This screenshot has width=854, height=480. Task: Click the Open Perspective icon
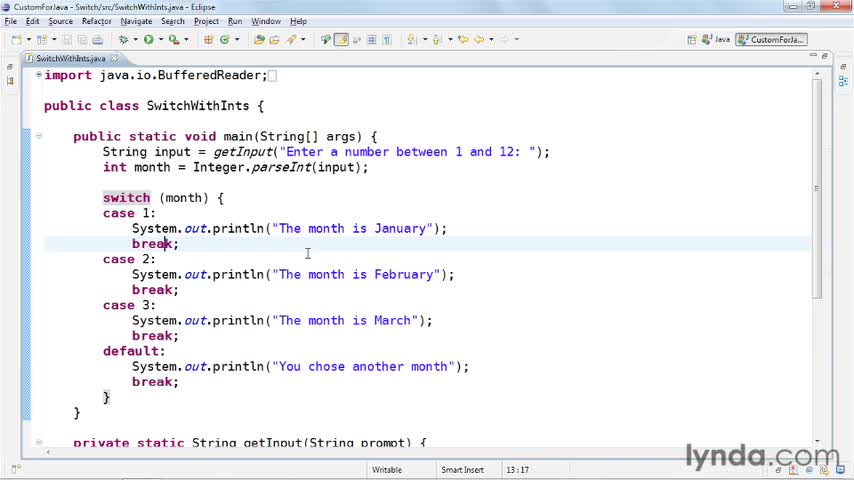pyautogui.click(x=692, y=40)
